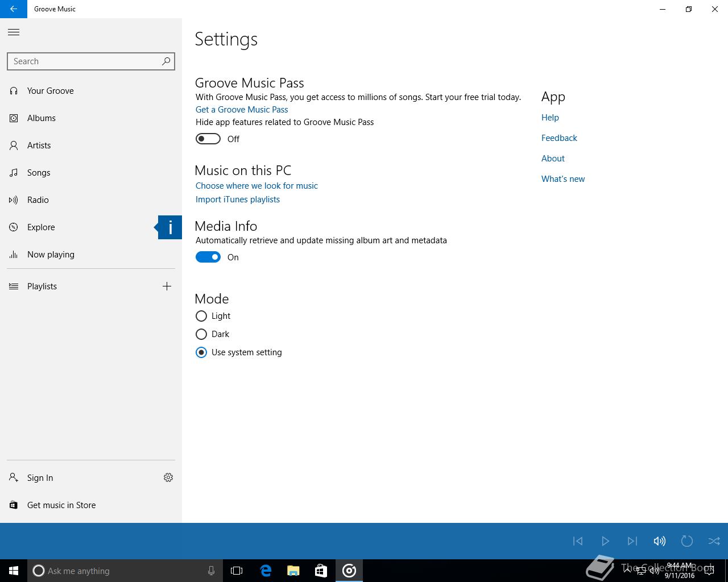
Task: Skip to previous track
Action: pos(578,541)
